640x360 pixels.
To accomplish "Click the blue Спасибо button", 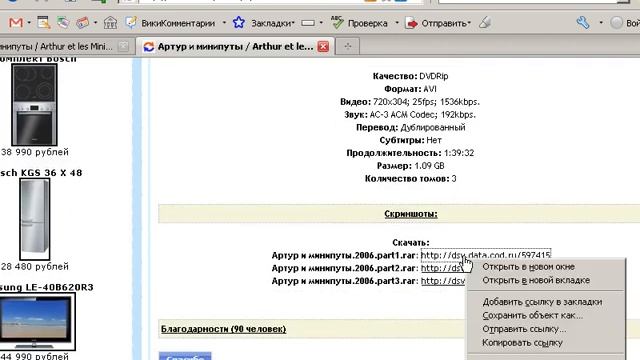I will (x=185, y=356).
